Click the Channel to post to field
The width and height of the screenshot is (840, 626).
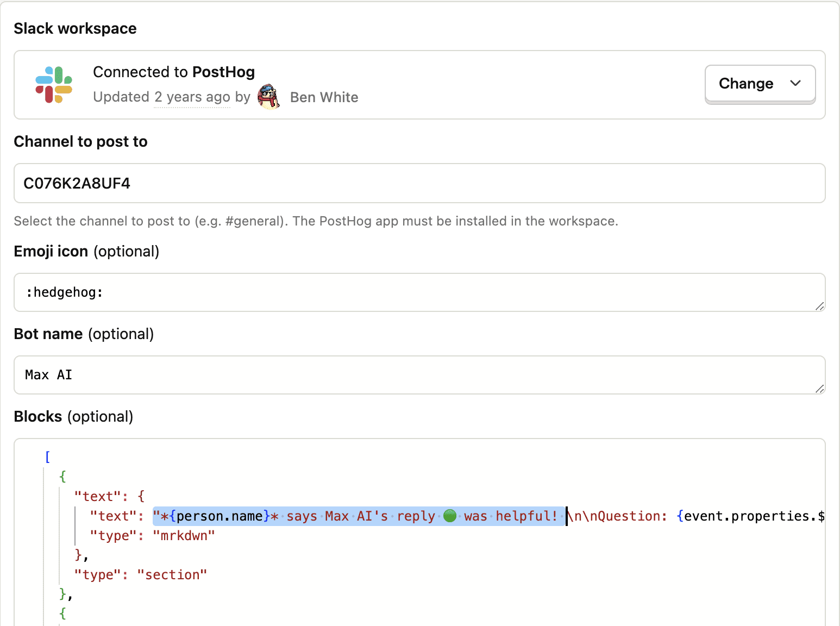tap(419, 183)
